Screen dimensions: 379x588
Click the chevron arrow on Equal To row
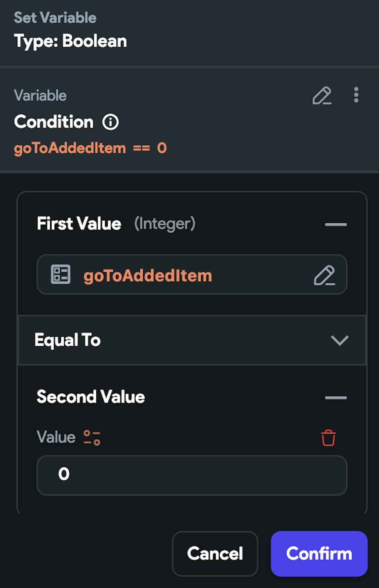(x=339, y=340)
